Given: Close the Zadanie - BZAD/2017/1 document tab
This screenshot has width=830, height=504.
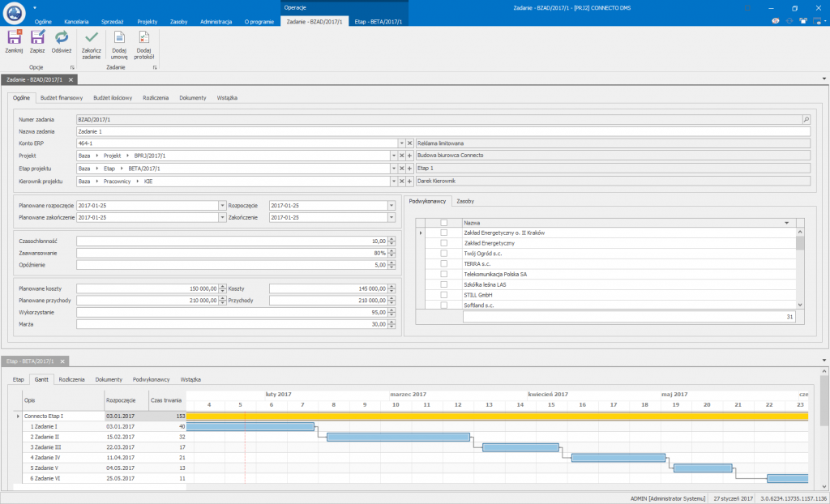Looking at the screenshot, I should tap(71, 80).
